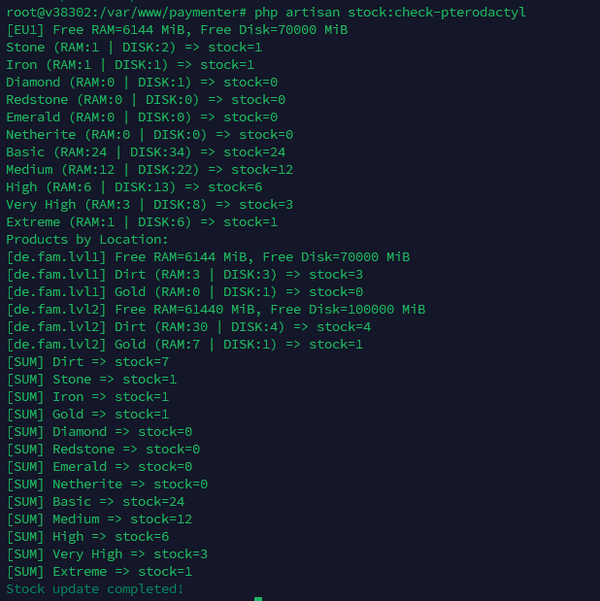Click the Products by Location heading

click(87, 240)
